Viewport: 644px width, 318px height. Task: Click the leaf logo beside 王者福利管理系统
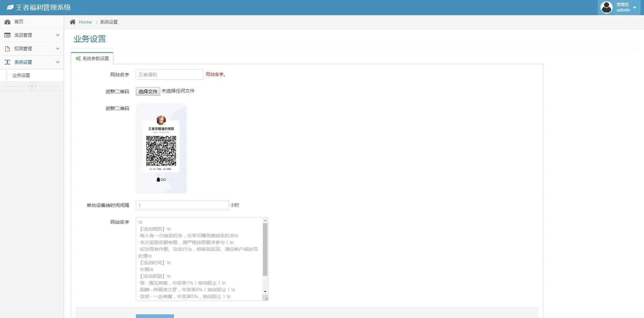[9, 7]
